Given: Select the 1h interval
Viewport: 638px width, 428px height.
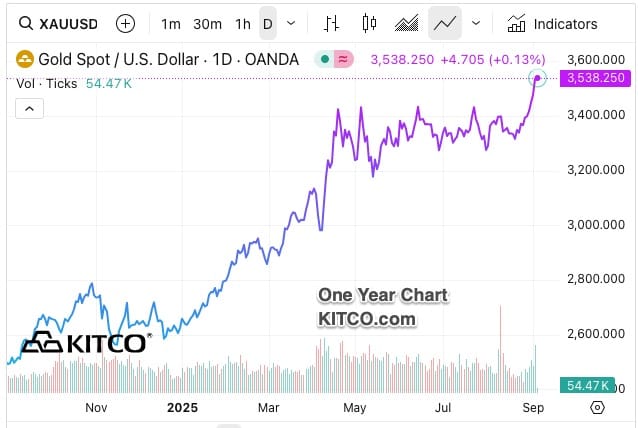Looking at the screenshot, I should 243,23.
